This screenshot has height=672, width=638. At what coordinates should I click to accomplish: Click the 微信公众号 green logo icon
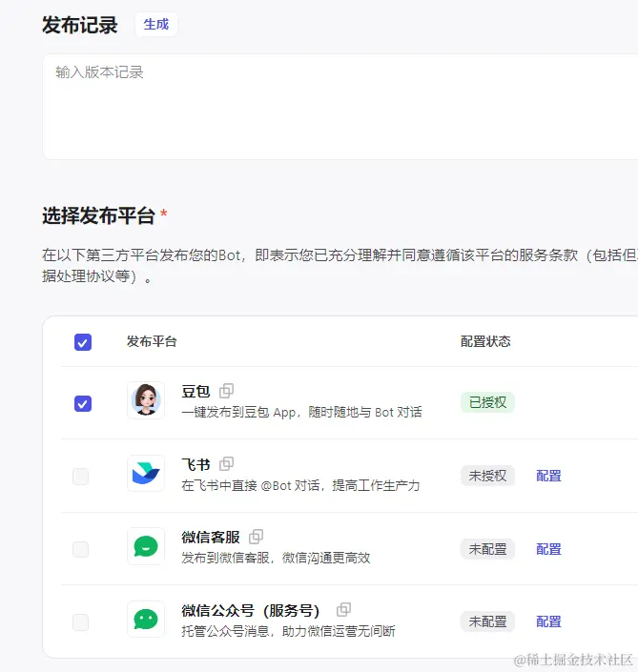146,619
